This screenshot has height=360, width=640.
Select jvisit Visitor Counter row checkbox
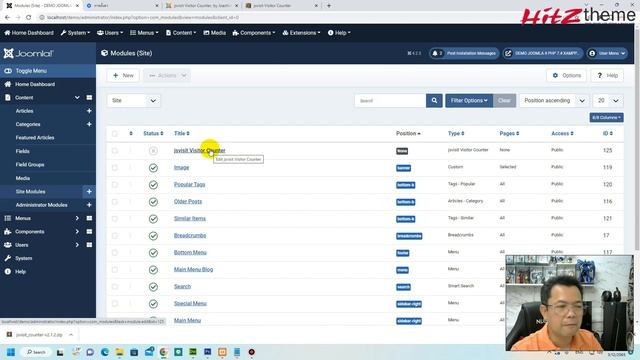click(115, 151)
